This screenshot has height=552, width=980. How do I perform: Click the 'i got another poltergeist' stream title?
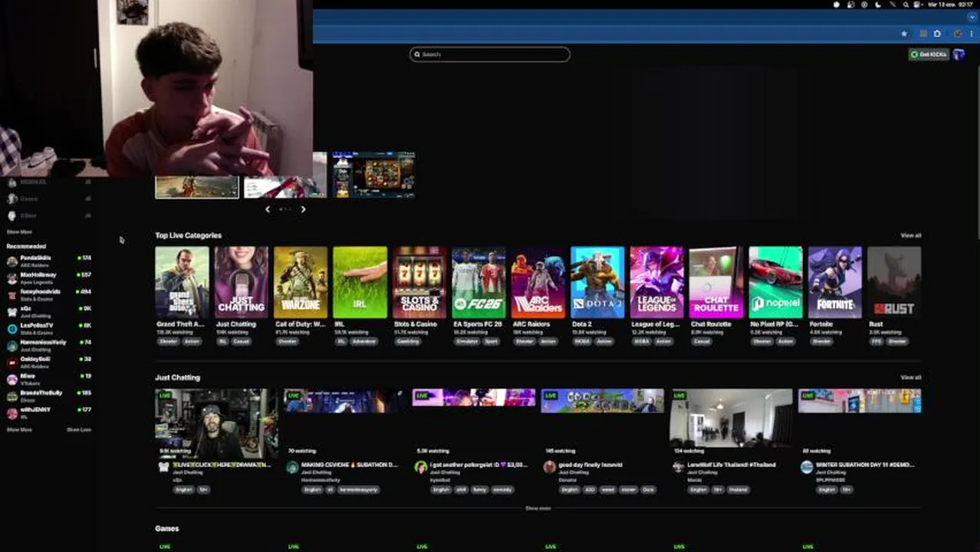tap(478, 465)
